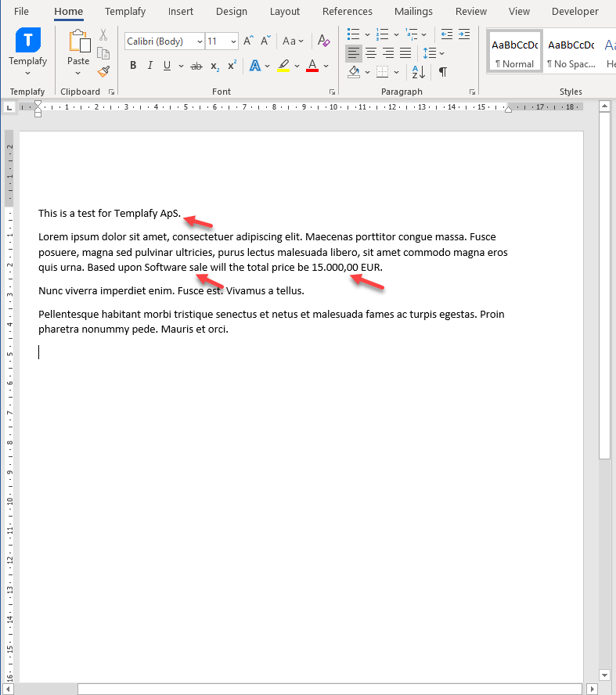Image resolution: width=616 pixels, height=695 pixels.
Task: Apply Normal style
Action: point(514,52)
